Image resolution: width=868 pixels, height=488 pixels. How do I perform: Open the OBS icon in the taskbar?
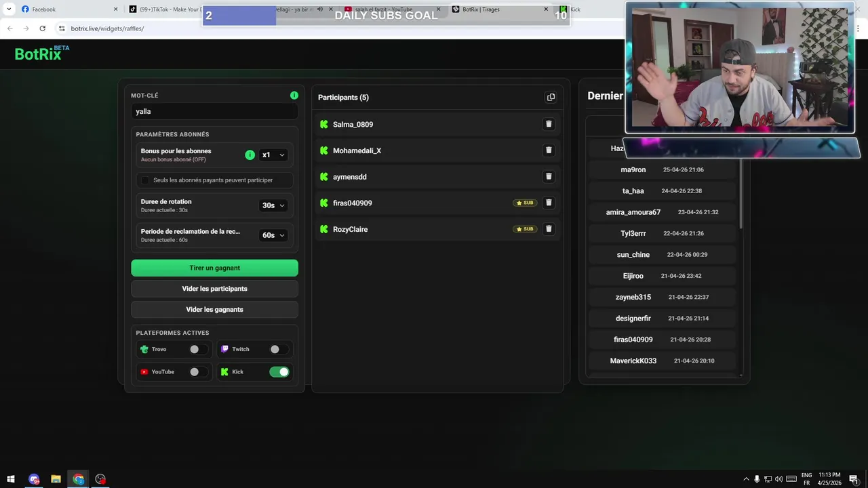(100, 479)
